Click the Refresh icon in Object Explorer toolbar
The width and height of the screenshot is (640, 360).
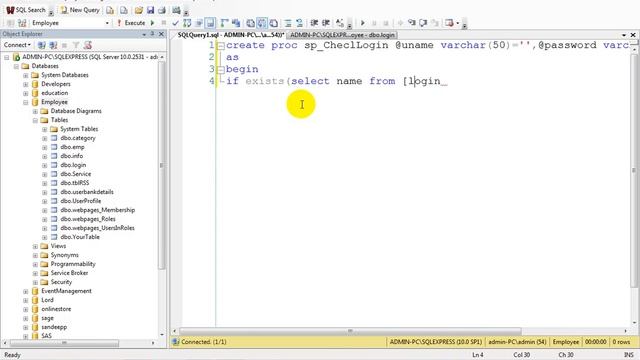pyautogui.click(x=87, y=45)
